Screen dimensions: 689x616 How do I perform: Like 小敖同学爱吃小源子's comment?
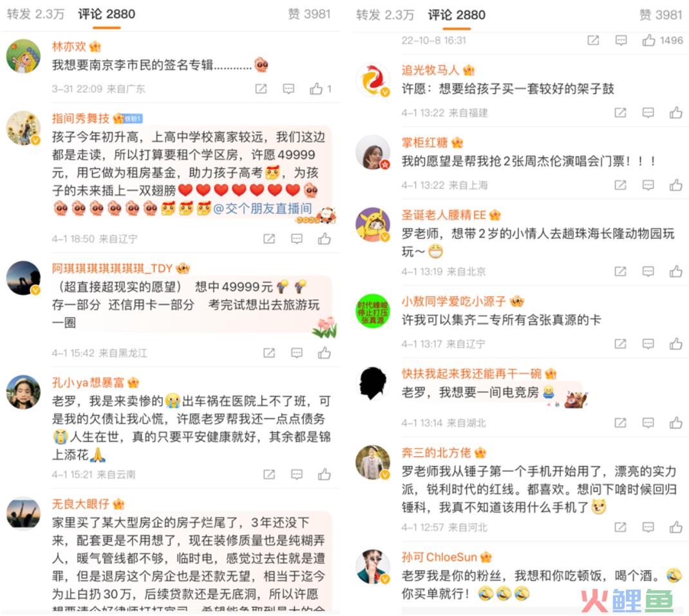(x=676, y=344)
